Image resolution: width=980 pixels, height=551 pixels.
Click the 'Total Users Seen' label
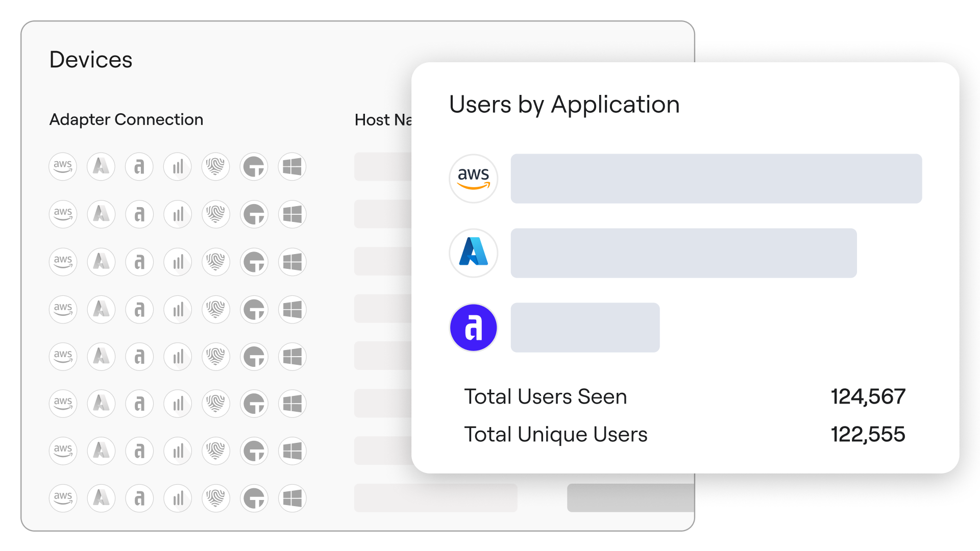[545, 396]
